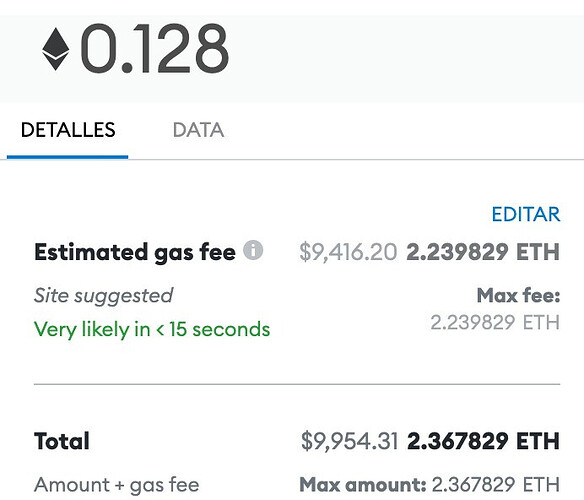Click the EDITAR link

coord(526,214)
